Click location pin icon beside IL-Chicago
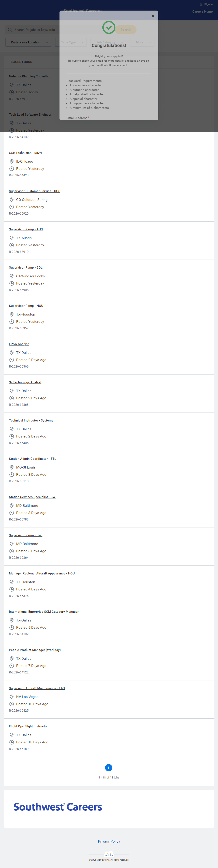Screen dimensions: 218x868 [x=11, y=161]
